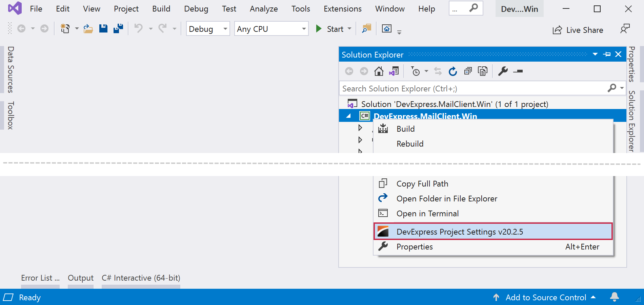Click the Show All Files icon
The image size is (644, 305).
click(482, 71)
